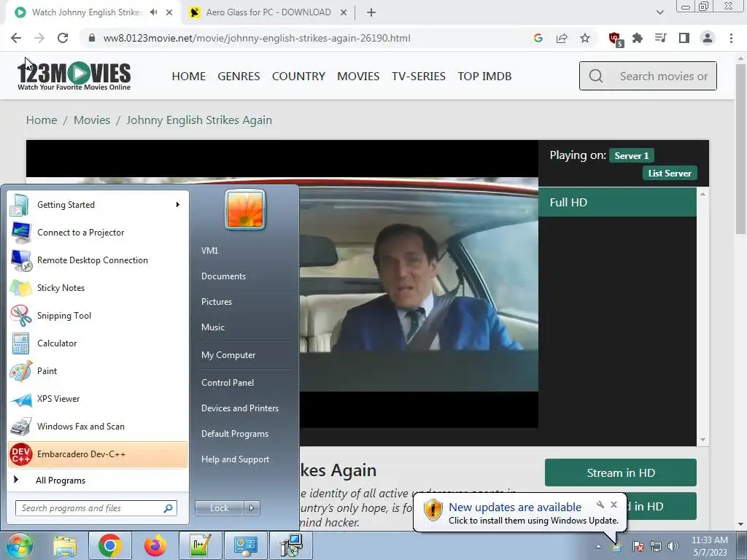Open Windows Fax and Scan
Image resolution: width=747 pixels, height=560 pixels.
[x=98, y=426]
